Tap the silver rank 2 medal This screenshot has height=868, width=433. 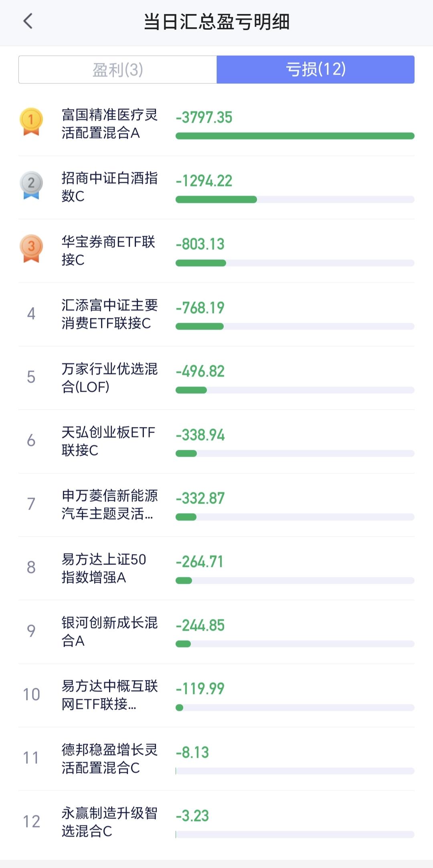click(31, 185)
